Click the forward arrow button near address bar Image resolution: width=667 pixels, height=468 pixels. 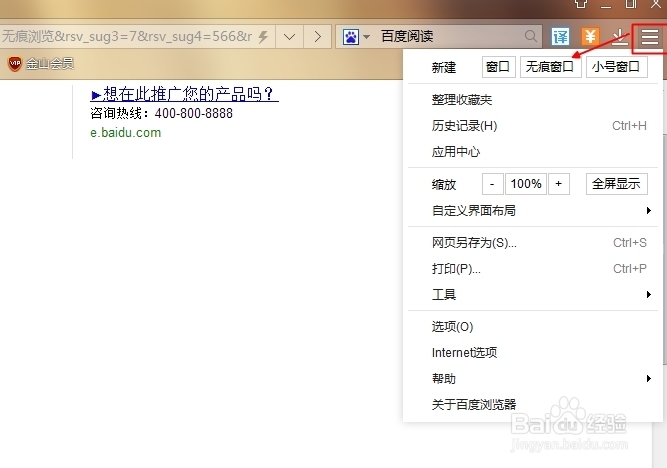coord(317,37)
